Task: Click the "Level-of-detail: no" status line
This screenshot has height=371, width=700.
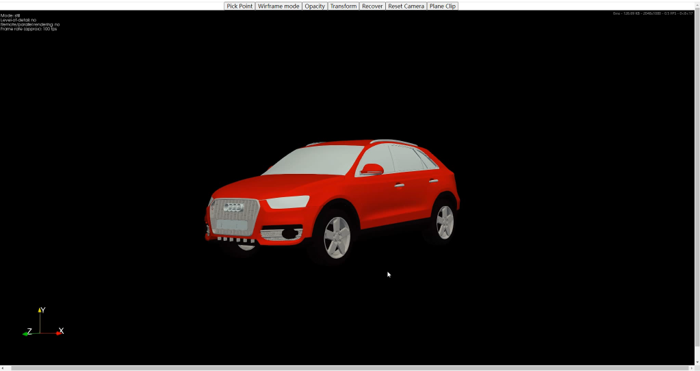Action: pos(18,20)
